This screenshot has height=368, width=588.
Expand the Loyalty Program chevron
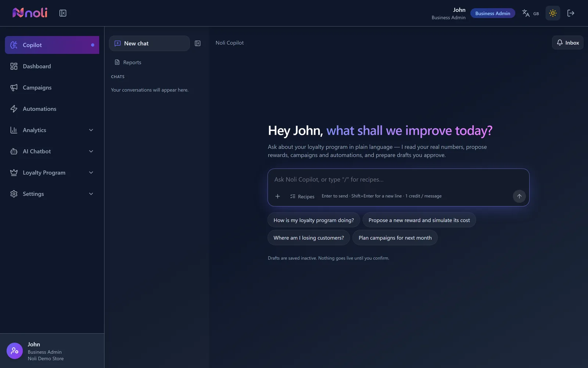coord(91,173)
